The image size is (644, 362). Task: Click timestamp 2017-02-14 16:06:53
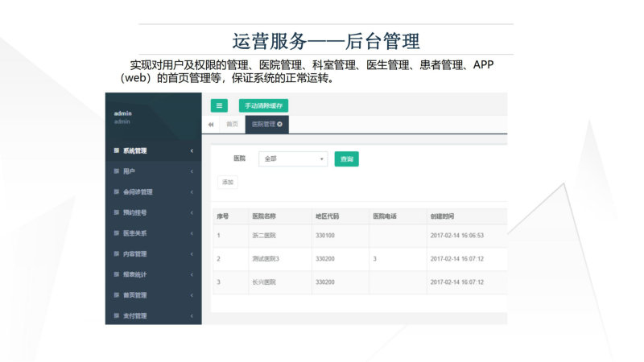pyautogui.click(x=456, y=236)
